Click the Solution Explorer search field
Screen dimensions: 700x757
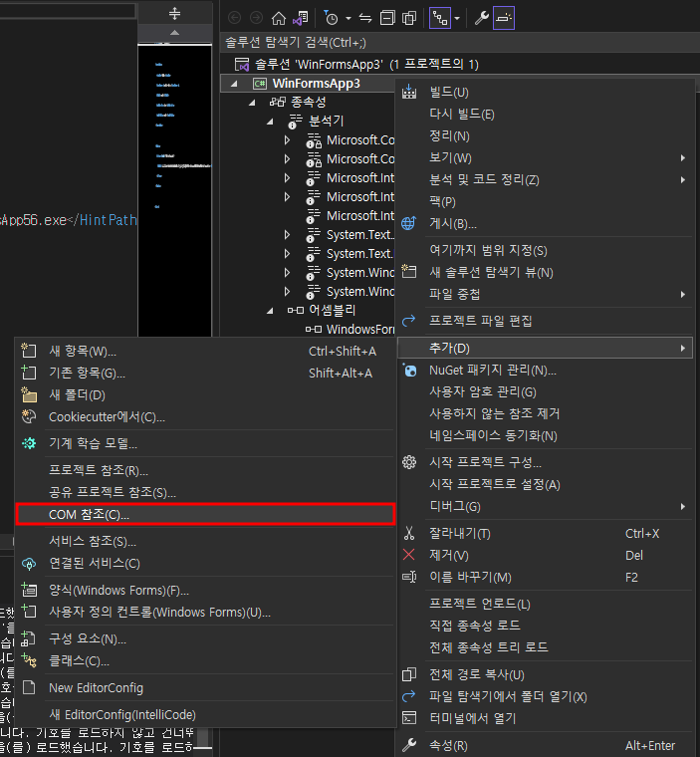coord(460,43)
